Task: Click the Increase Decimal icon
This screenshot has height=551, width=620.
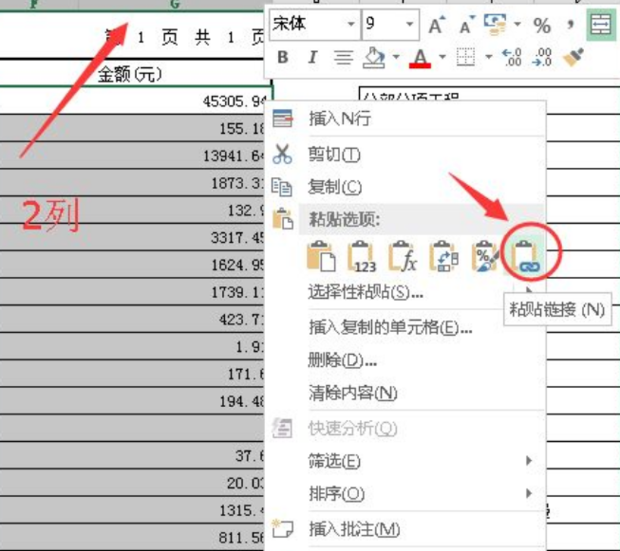Action: [x=511, y=58]
